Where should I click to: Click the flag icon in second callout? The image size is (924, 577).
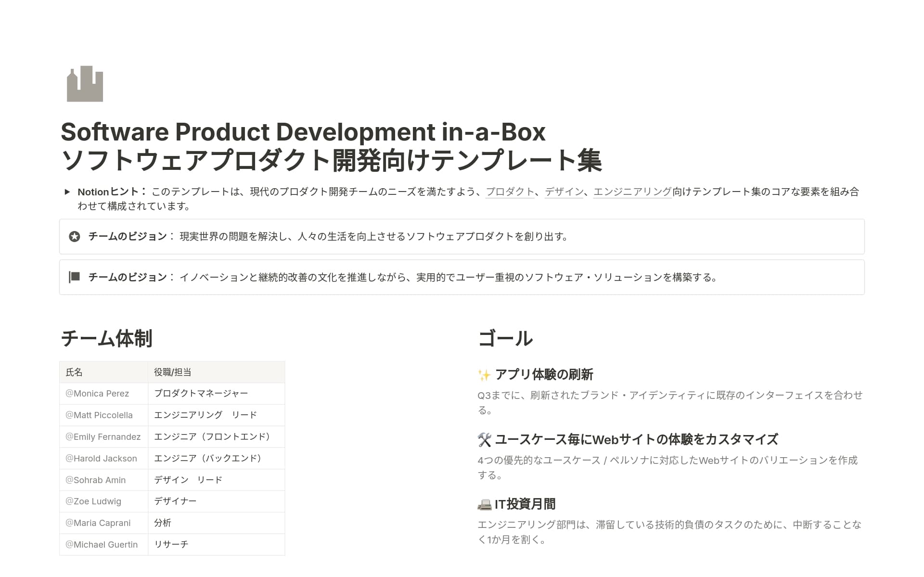click(x=75, y=277)
